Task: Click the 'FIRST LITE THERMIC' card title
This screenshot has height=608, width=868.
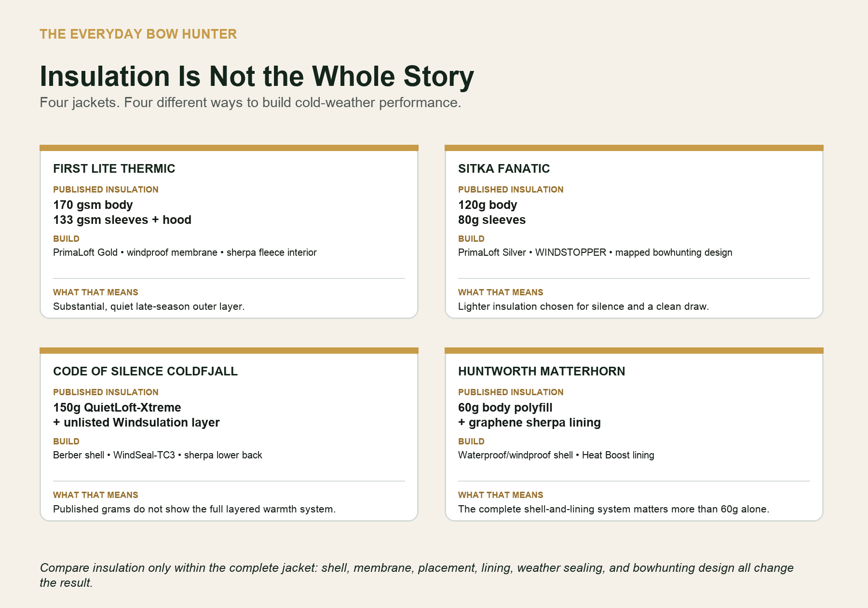Action: [114, 168]
